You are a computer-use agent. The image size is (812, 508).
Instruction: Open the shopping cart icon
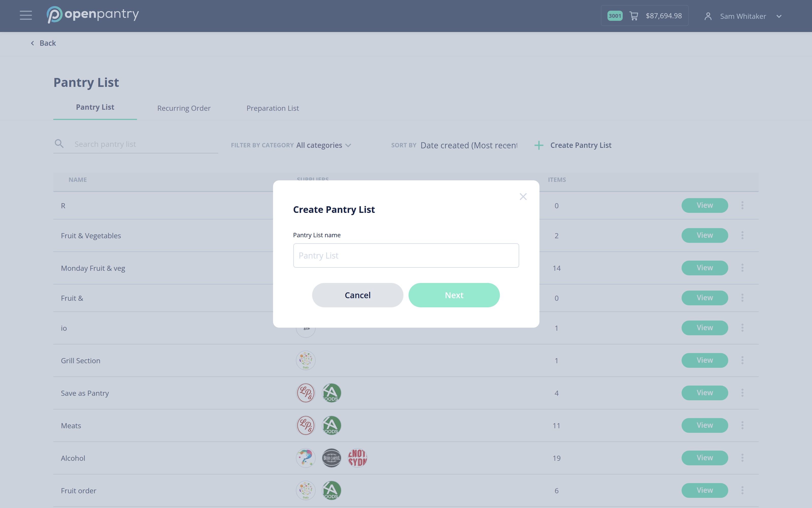point(634,16)
